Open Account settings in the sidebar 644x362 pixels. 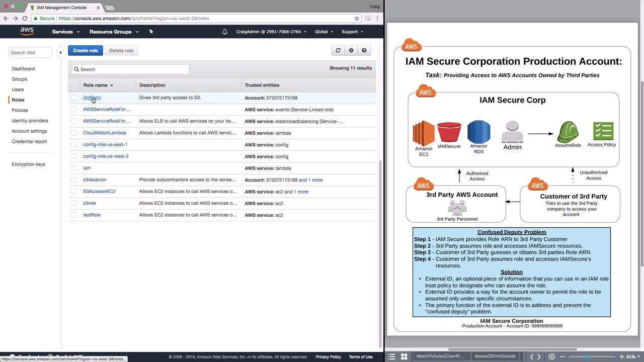(x=29, y=131)
